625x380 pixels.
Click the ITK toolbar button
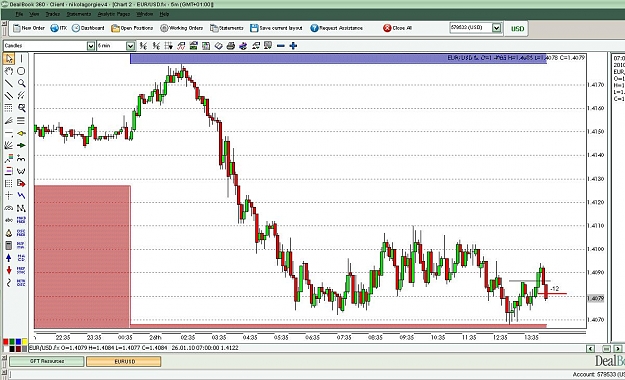point(59,28)
